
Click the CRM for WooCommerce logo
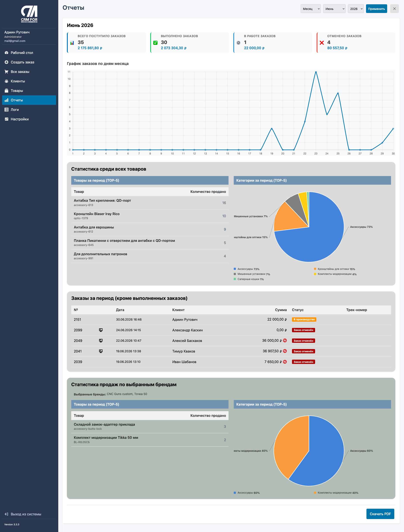29,14
